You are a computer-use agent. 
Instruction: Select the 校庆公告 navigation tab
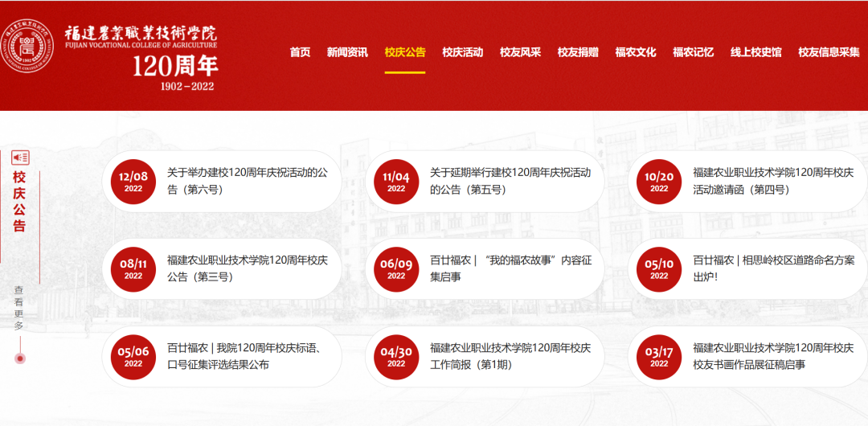click(x=405, y=52)
